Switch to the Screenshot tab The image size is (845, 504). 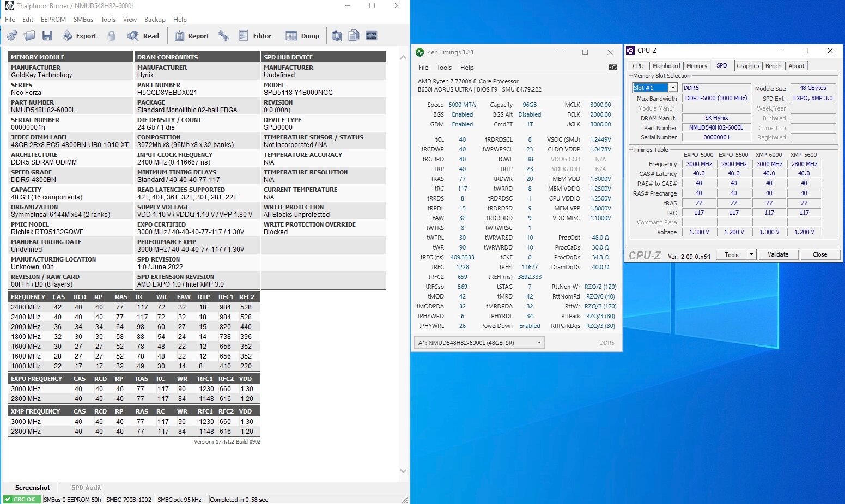click(x=33, y=488)
